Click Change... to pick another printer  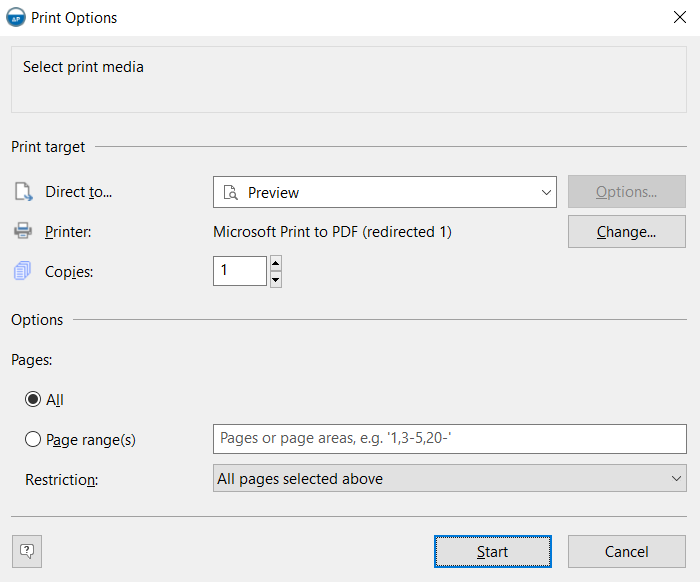pyautogui.click(x=626, y=232)
